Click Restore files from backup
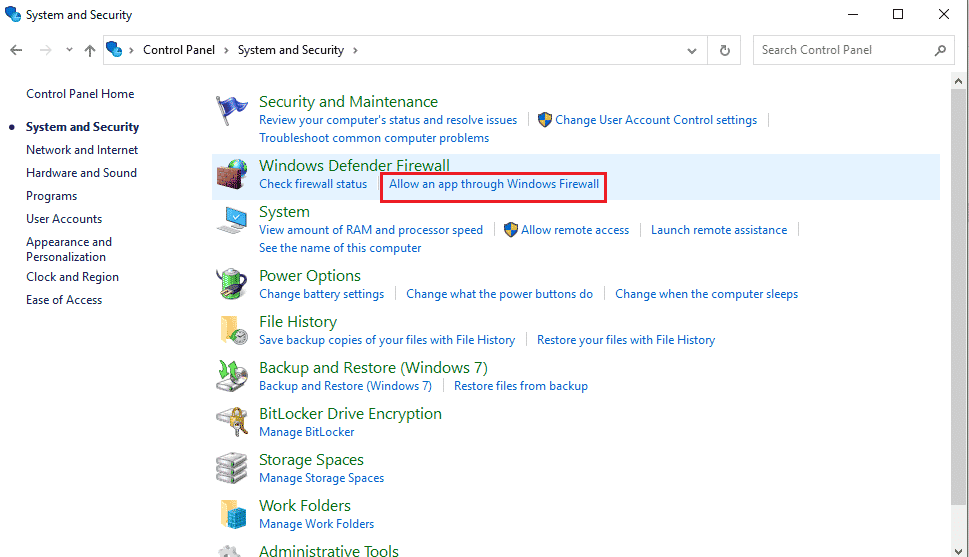Image resolution: width=969 pixels, height=557 pixels. point(521,386)
